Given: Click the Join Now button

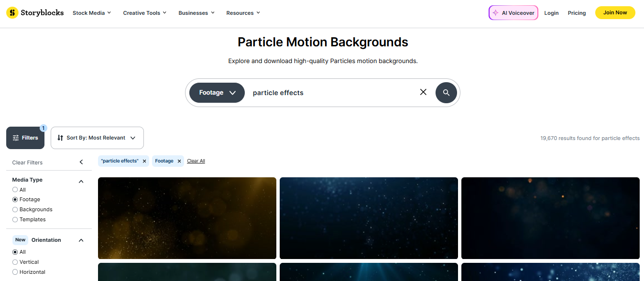Looking at the screenshot, I should 615,13.
